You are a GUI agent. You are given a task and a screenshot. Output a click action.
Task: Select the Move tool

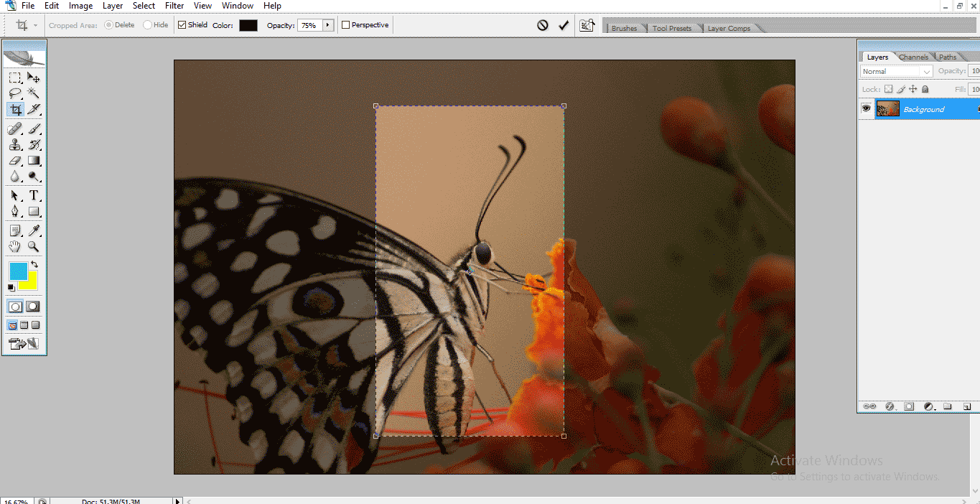tap(34, 78)
